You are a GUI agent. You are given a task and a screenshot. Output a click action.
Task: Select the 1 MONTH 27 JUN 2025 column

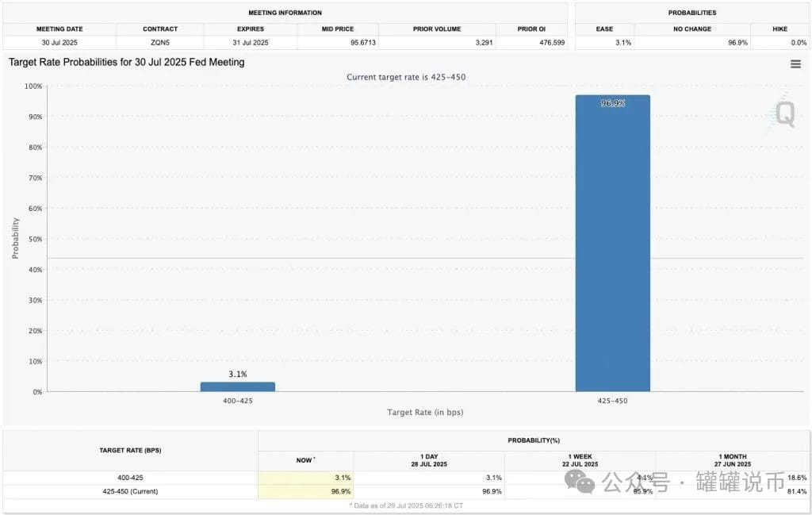(x=732, y=460)
